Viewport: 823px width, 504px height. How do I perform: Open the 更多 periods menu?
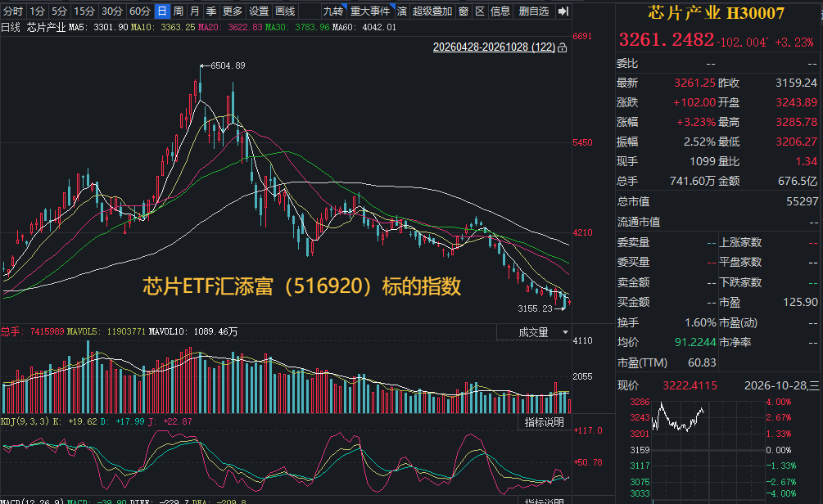(233, 11)
